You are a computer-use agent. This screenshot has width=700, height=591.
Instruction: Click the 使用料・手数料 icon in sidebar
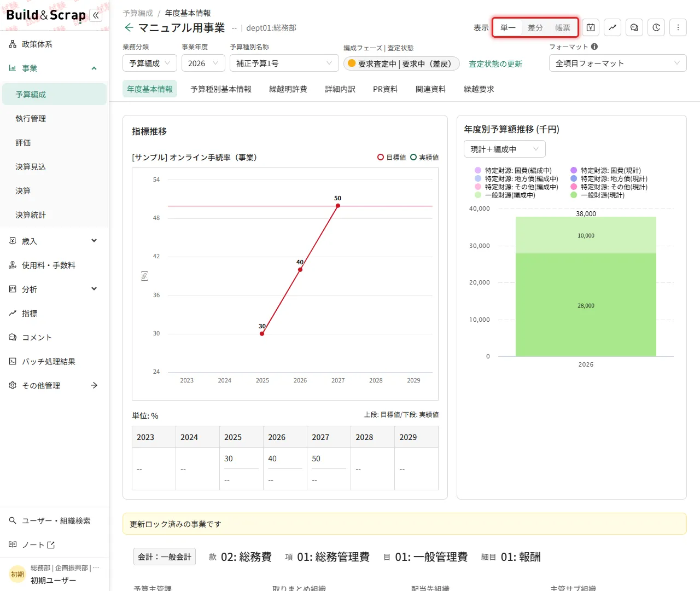point(13,265)
